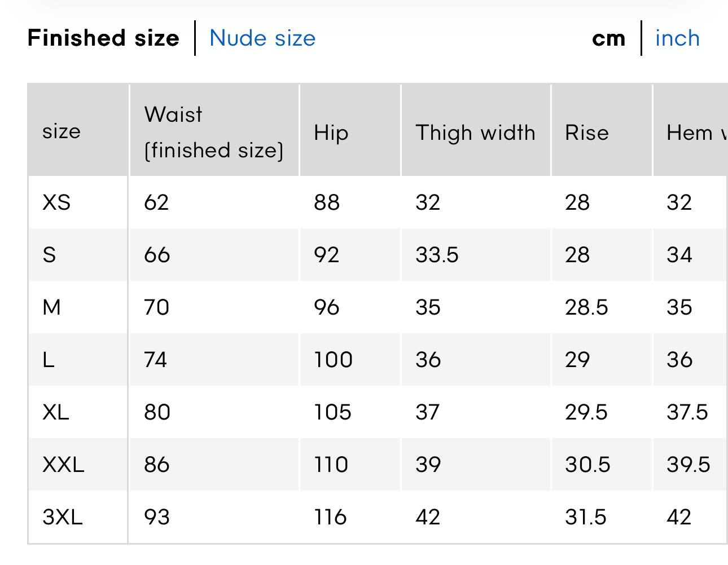728x565 pixels.
Task: Select the M size row label
Action: click(x=51, y=307)
